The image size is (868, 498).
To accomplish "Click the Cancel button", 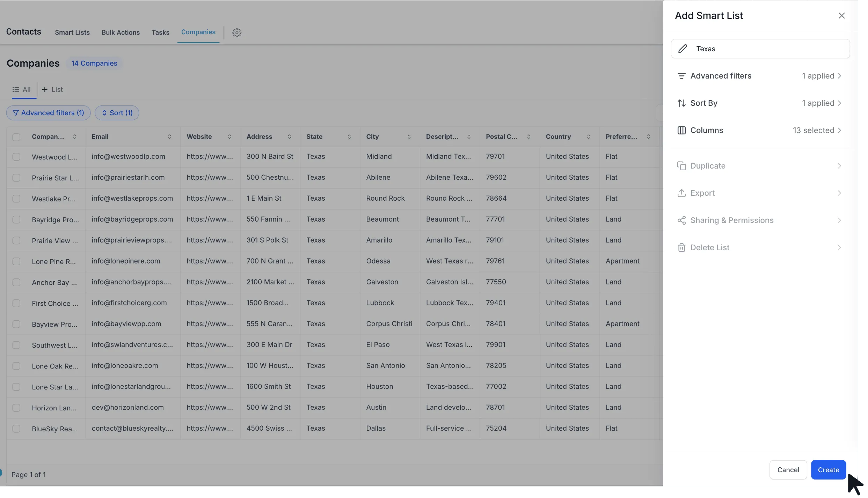I will 788,470.
